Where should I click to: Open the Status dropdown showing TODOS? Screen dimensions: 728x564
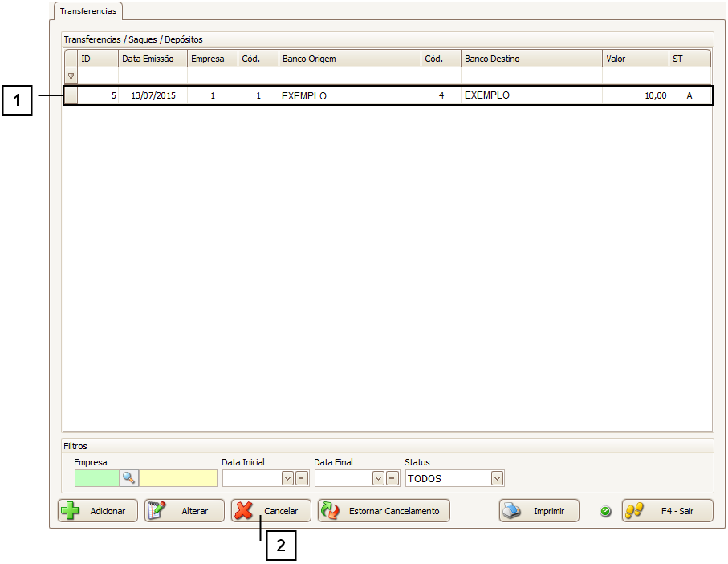click(497, 478)
